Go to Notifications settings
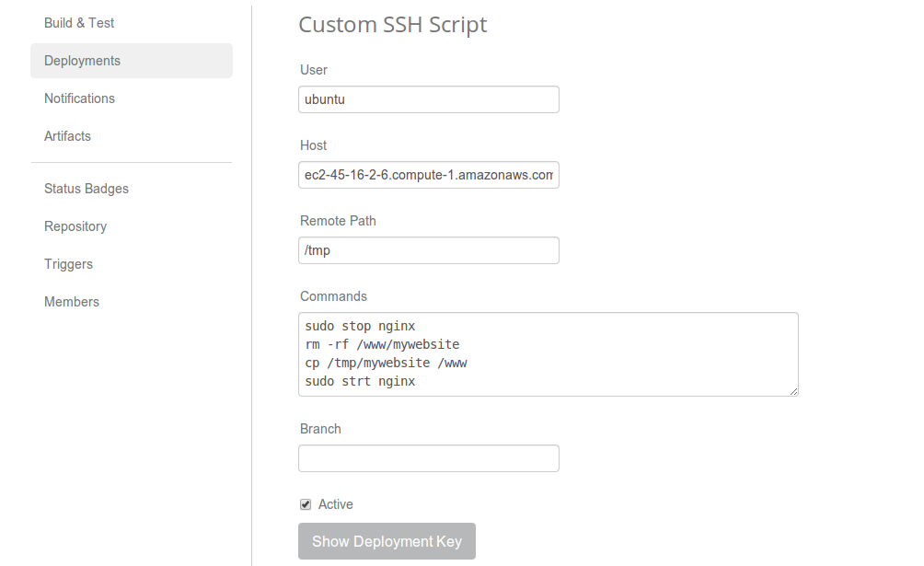 79,98
